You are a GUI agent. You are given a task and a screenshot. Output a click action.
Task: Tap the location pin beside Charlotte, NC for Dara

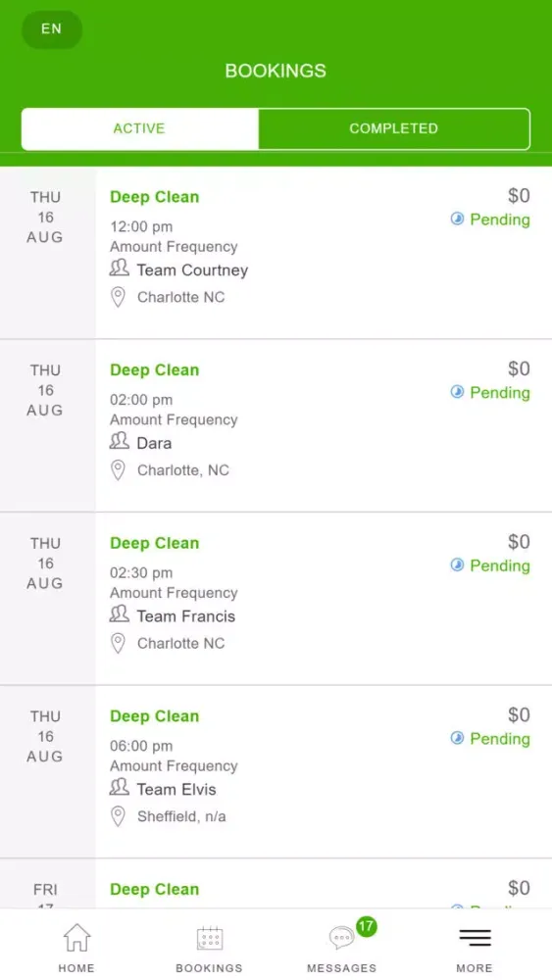point(118,470)
